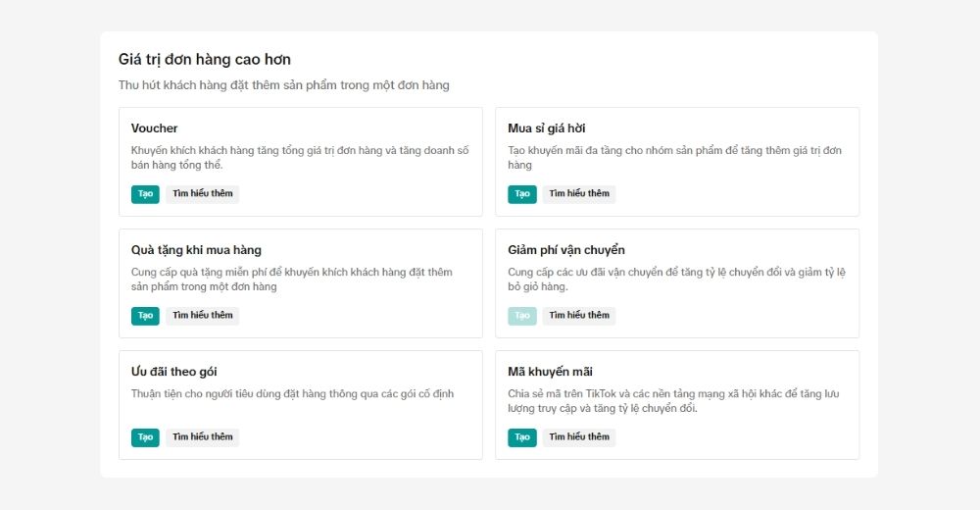Click the Giá trị đơn hàng cao hơn heading

[205, 60]
